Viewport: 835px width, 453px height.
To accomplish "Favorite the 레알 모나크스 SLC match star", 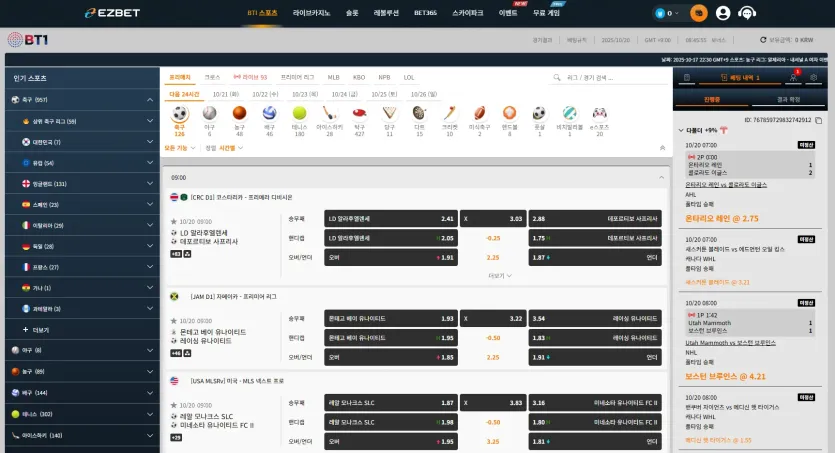I will (x=174, y=405).
